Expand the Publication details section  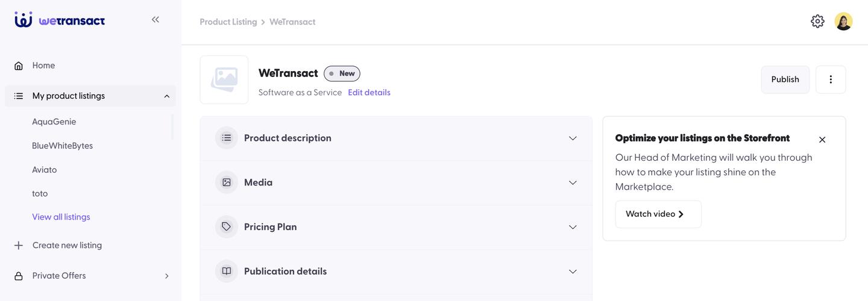coord(573,272)
